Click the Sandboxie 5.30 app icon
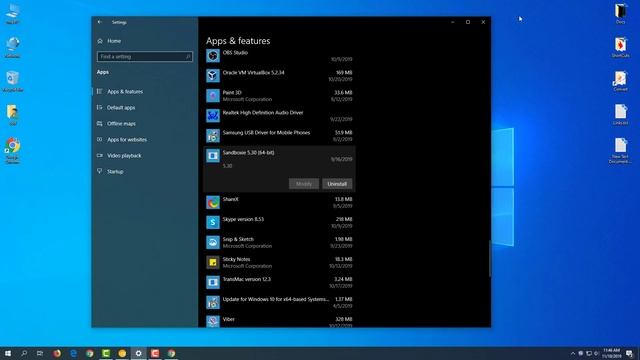The width and height of the screenshot is (640, 360). coord(213,156)
